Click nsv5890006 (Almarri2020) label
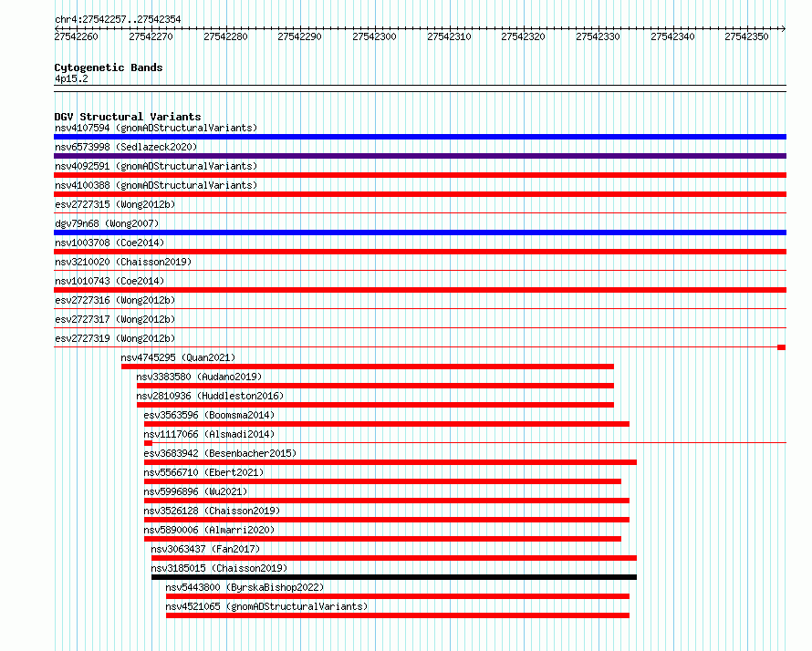Image resolution: width=812 pixels, height=651 pixels. [209, 530]
